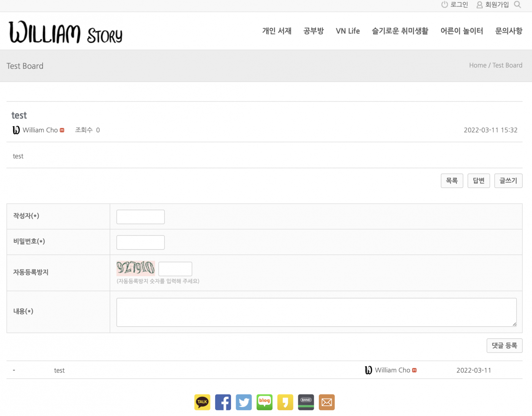Click the author avatar icon in the comment row
This screenshot has height=416, width=532.
pyautogui.click(x=368, y=370)
